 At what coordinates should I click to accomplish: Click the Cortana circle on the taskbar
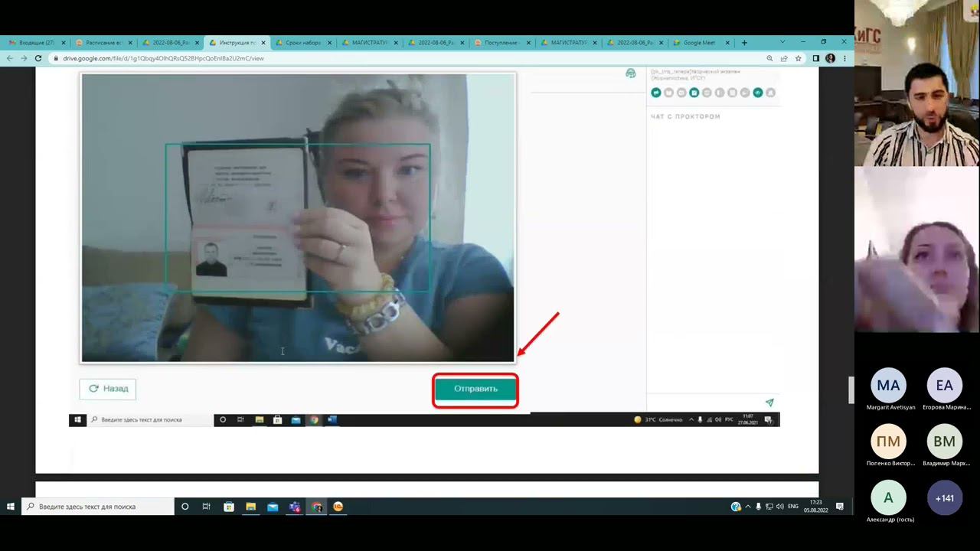[185, 507]
